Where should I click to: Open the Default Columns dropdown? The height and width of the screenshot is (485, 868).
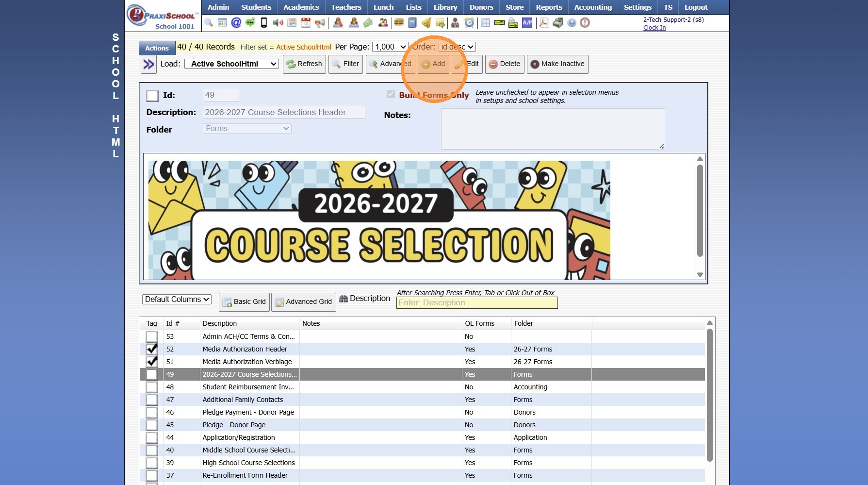tap(177, 300)
